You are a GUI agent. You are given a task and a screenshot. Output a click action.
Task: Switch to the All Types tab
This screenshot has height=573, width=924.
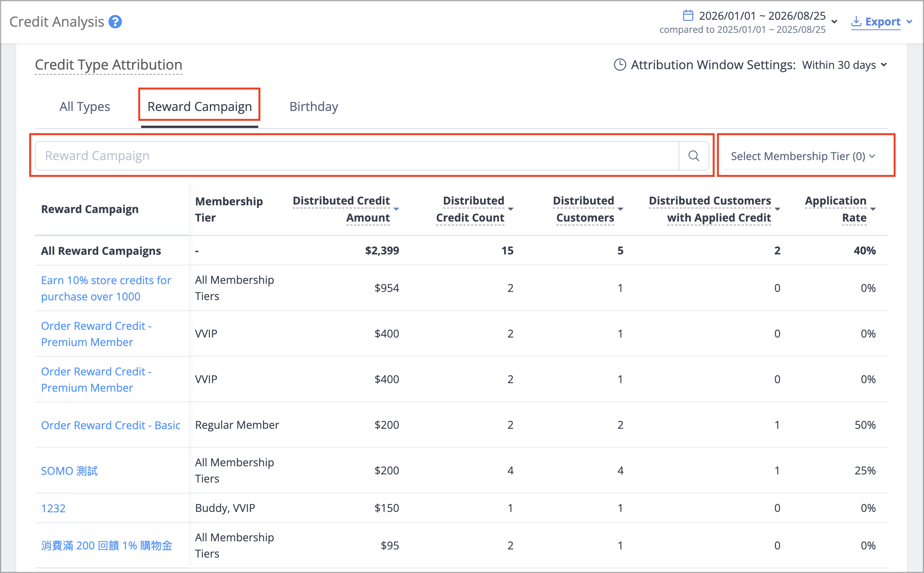coord(85,106)
